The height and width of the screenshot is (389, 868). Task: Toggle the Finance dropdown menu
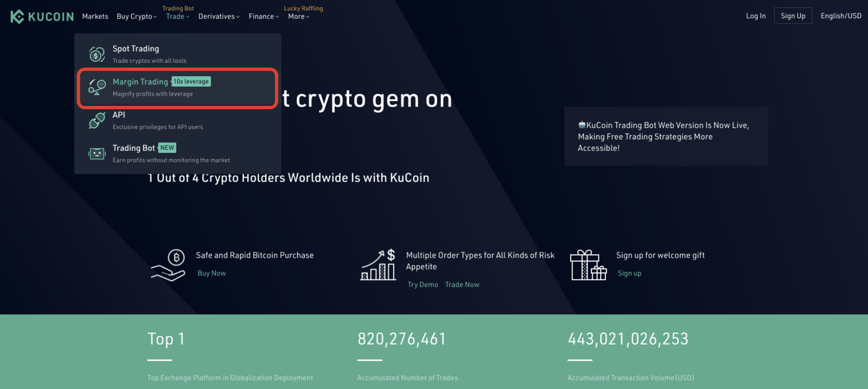(263, 15)
